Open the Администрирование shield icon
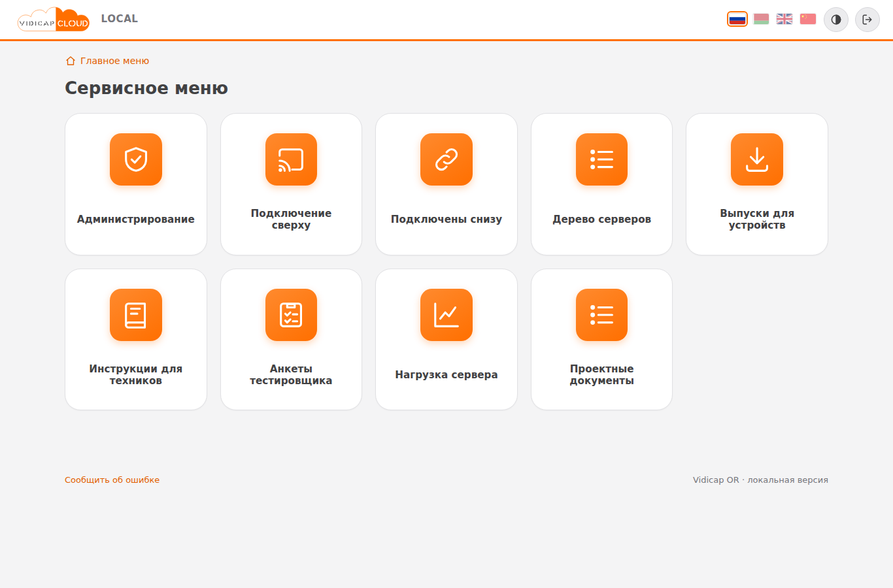893x588 pixels. tap(136, 159)
